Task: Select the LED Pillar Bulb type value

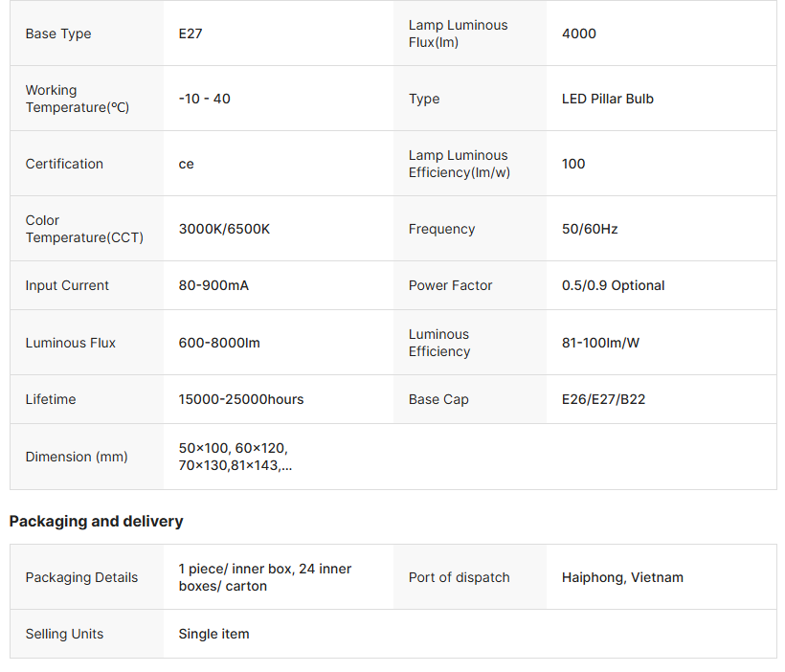Action: tap(608, 99)
